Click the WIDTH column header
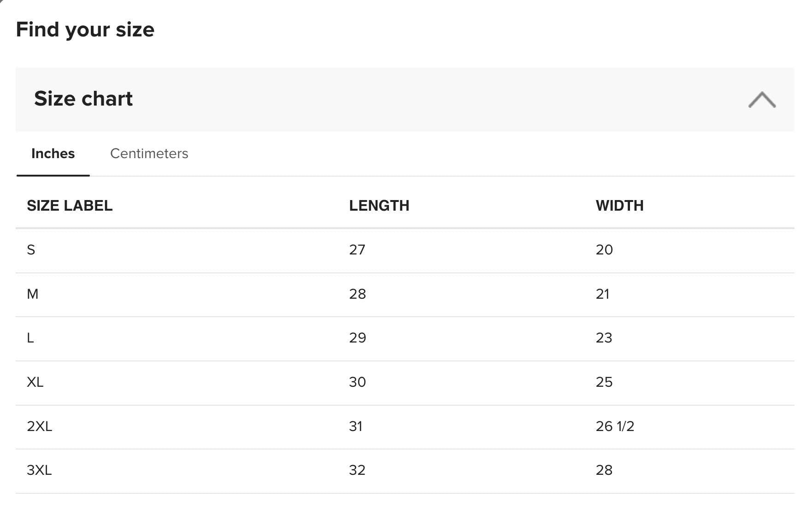 click(x=619, y=206)
